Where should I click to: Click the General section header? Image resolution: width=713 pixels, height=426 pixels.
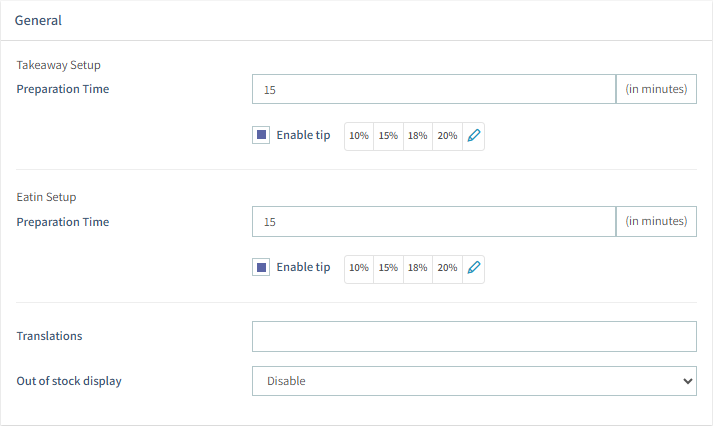point(38,20)
